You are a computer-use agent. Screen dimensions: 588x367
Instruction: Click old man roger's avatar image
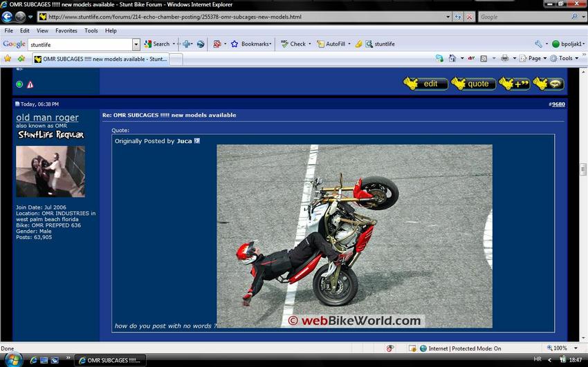tap(50, 171)
